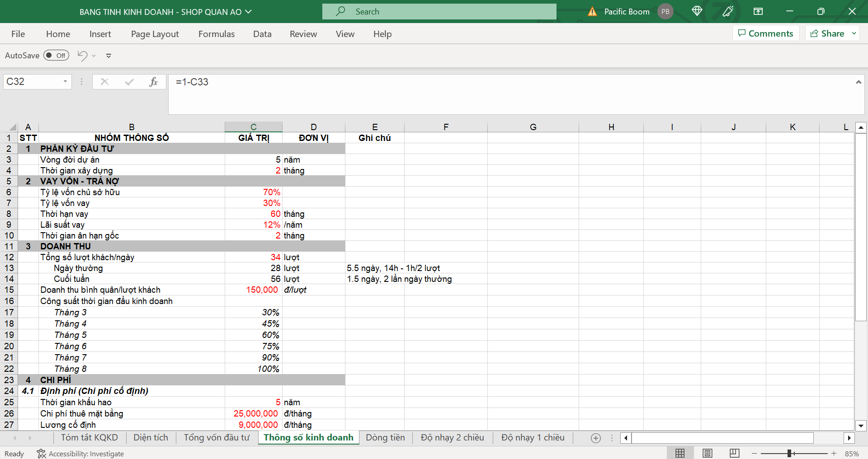Toggle AutoSave switch on
Screen dimensions: 868x459
[x=56, y=56]
